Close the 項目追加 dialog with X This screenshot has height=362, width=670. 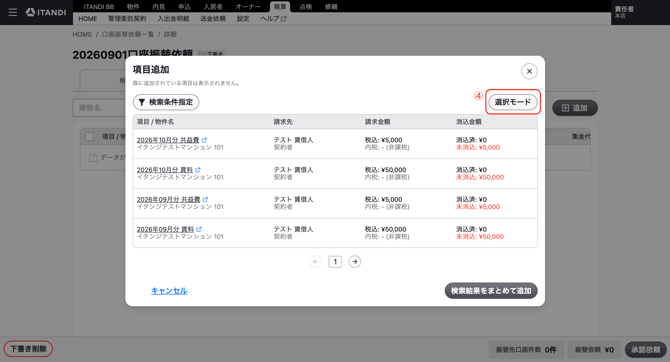click(x=529, y=71)
